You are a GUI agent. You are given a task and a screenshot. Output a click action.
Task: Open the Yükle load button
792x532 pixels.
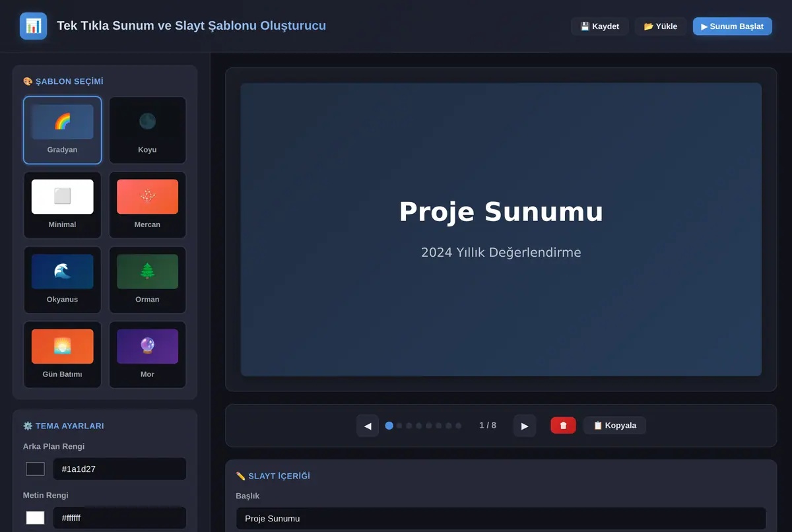[660, 26]
